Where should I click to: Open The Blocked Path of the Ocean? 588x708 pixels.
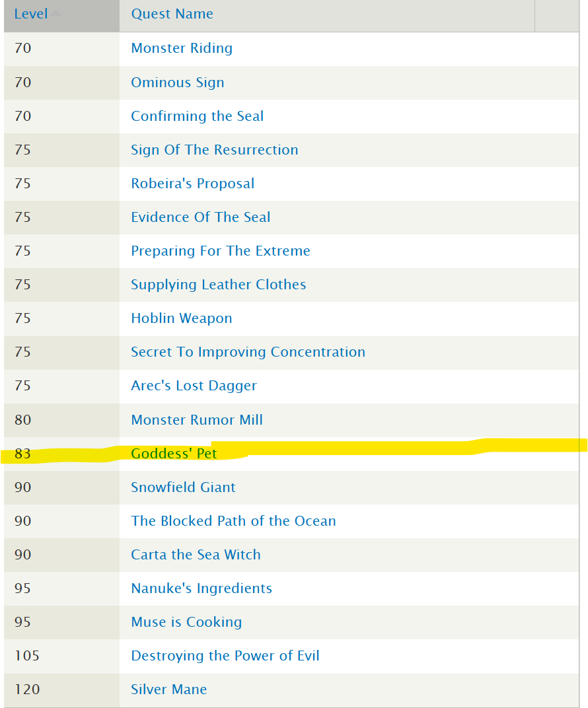pos(233,521)
